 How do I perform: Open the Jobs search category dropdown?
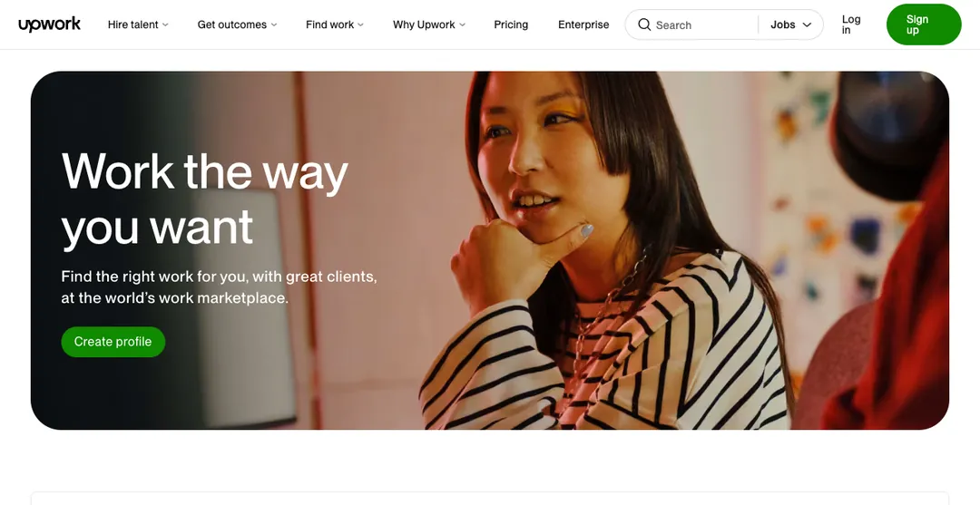(x=790, y=24)
